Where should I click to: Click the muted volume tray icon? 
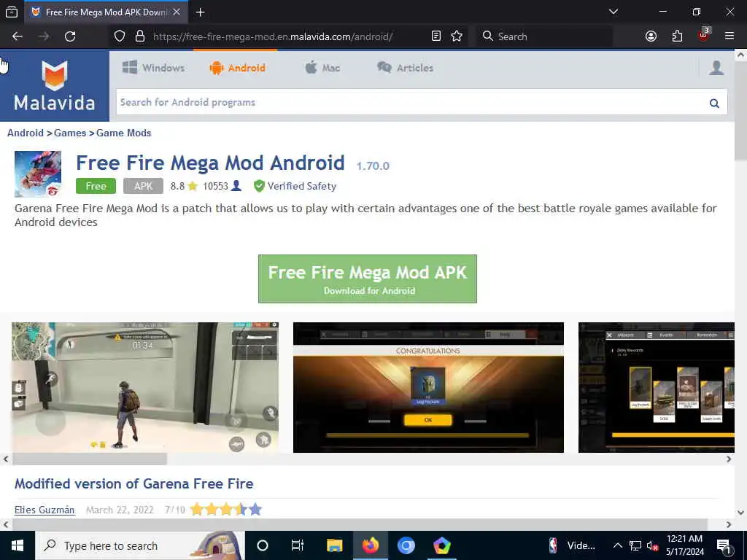point(652,545)
